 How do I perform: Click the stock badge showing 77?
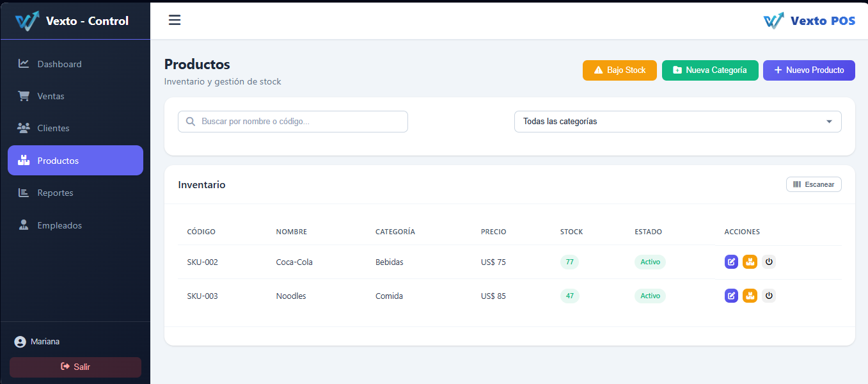click(x=569, y=262)
